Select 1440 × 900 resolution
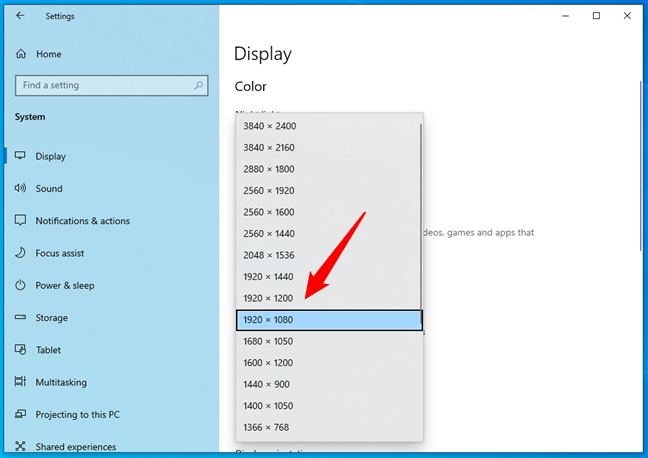The image size is (648, 458). click(329, 384)
